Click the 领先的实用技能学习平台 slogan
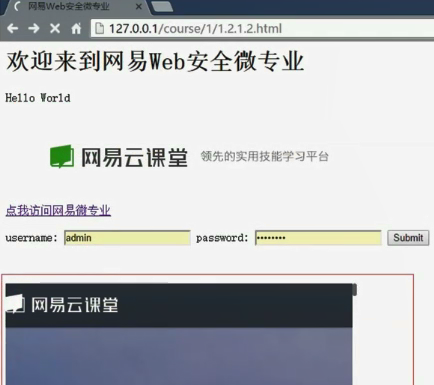This screenshot has height=385, width=434. point(264,156)
